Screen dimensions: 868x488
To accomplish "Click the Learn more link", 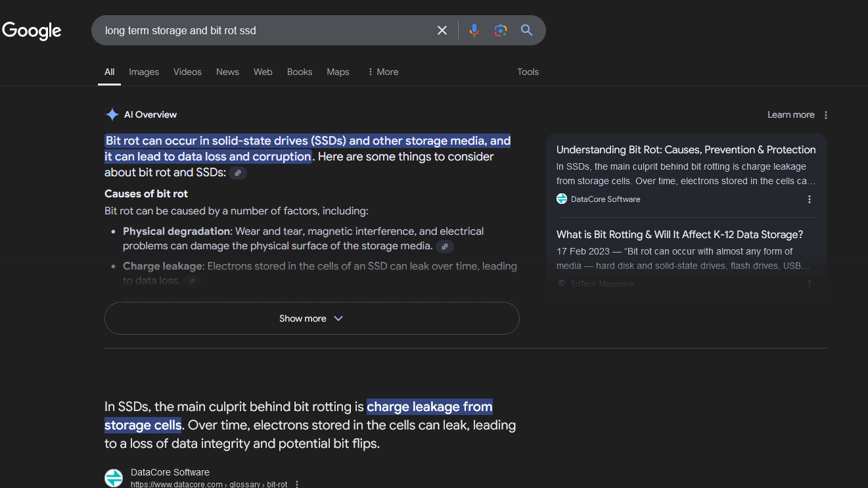I will [790, 115].
